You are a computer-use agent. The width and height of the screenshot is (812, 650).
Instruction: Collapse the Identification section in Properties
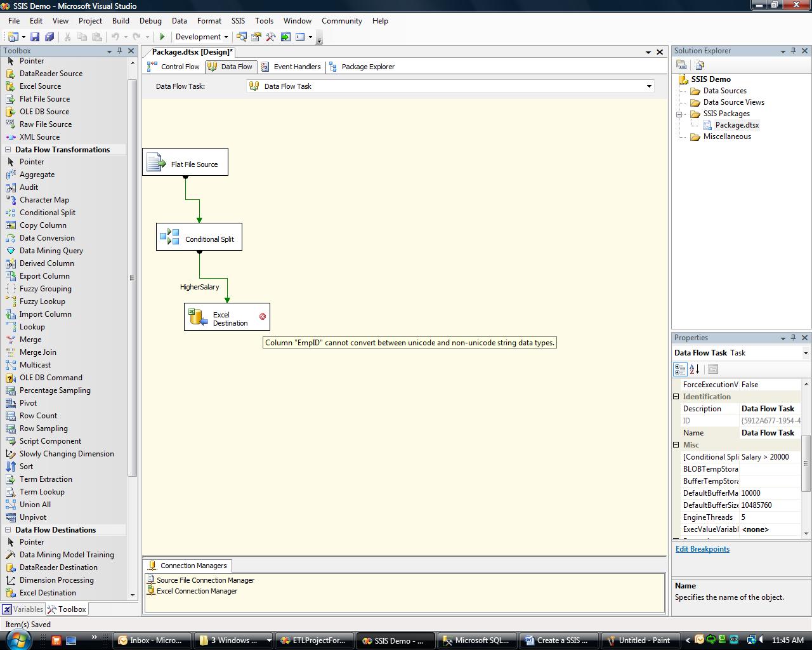tap(676, 397)
